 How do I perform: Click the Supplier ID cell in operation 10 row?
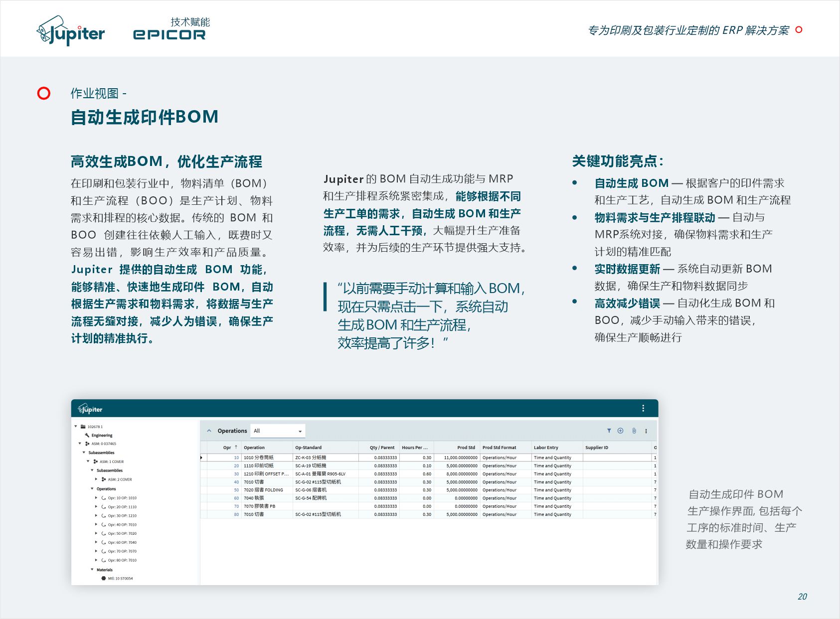[x=617, y=458]
